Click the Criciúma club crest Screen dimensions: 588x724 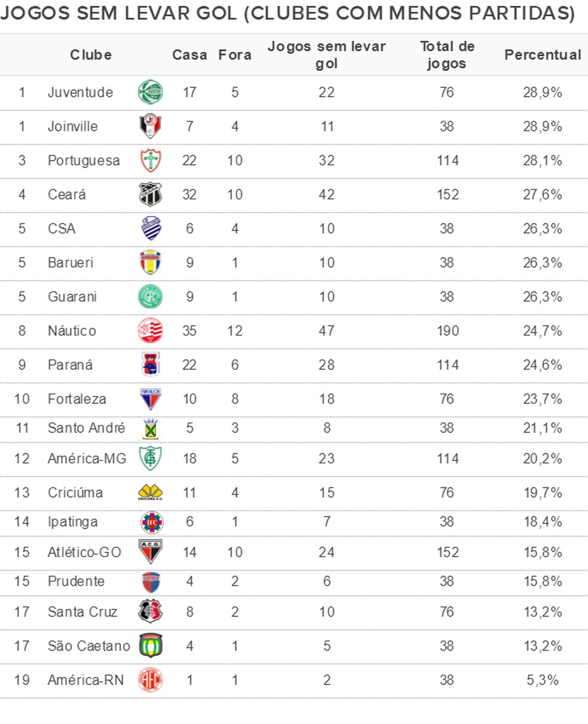click(x=150, y=492)
